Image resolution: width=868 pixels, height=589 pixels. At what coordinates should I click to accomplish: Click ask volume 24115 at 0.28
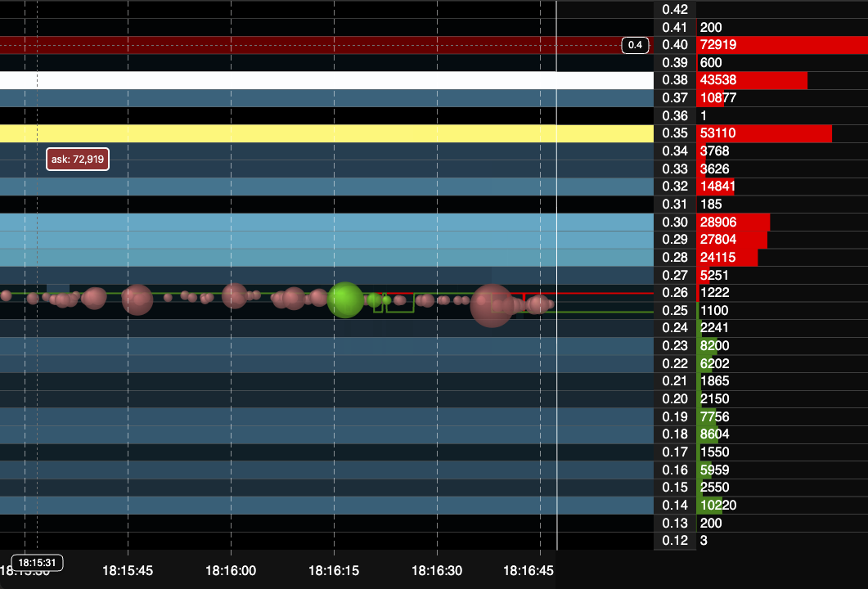tap(718, 258)
